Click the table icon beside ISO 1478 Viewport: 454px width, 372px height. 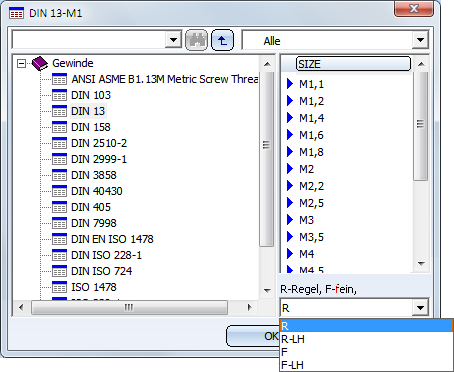pos(59,287)
